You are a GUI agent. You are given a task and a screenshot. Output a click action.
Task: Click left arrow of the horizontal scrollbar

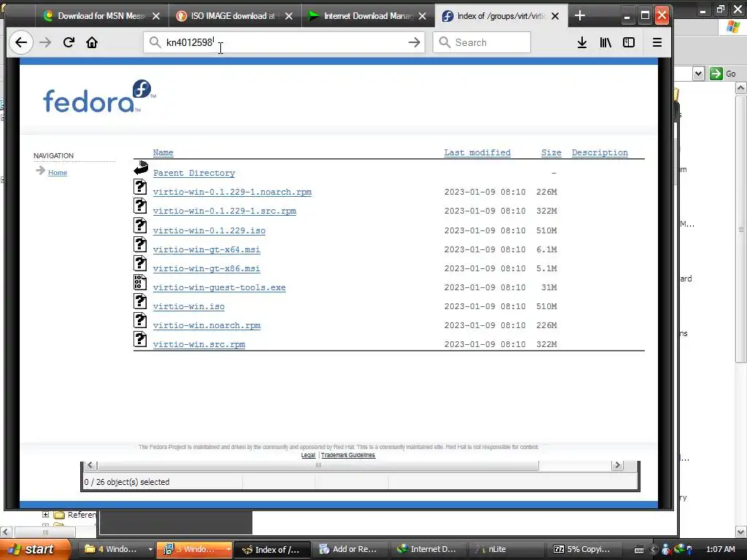(90, 465)
